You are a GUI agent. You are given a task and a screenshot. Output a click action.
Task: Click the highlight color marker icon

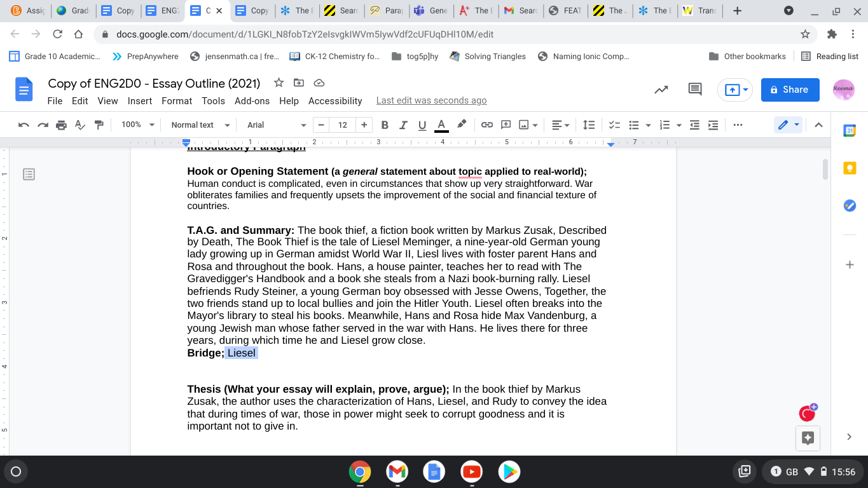point(462,125)
